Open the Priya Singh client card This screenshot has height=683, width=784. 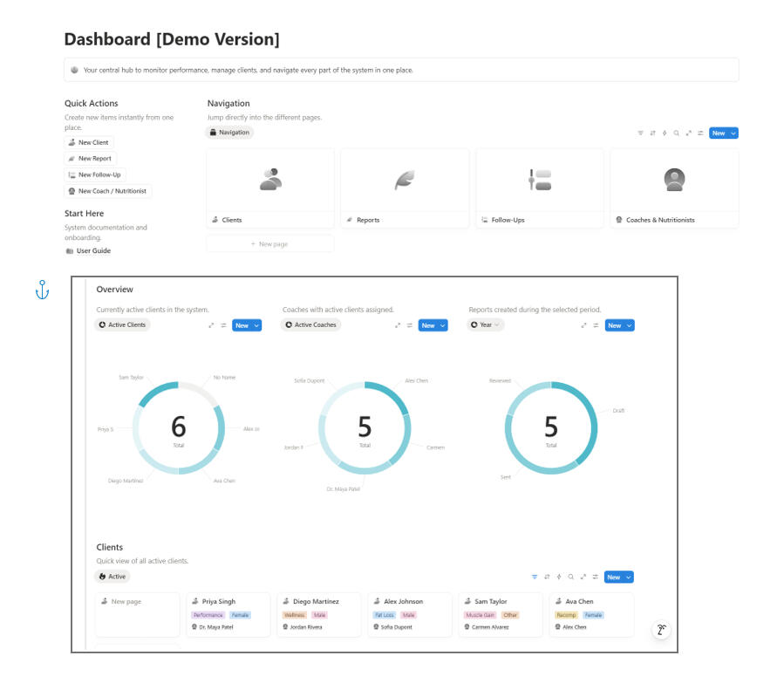[228, 613]
